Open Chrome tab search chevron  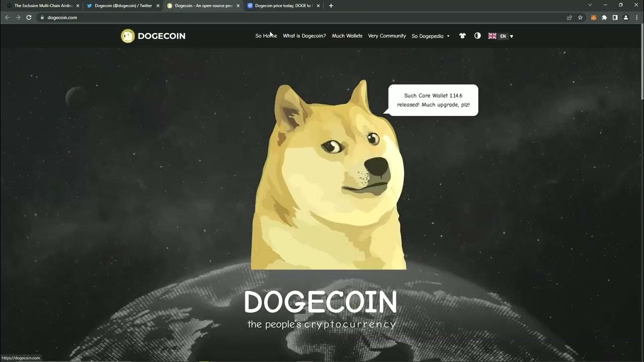(x=590, y=5)
